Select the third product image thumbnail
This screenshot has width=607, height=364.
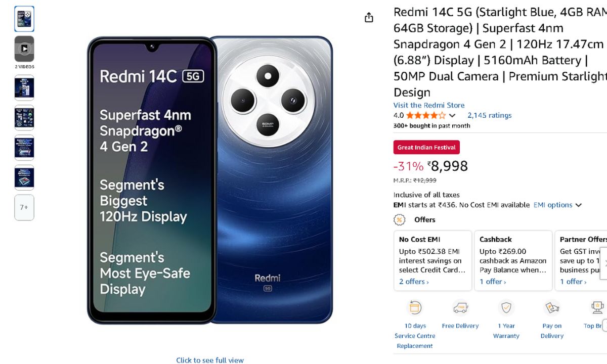click(24, 88)
